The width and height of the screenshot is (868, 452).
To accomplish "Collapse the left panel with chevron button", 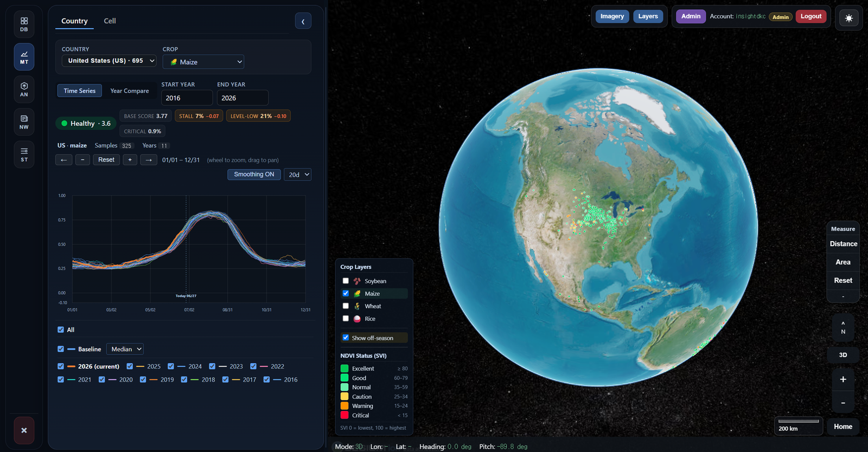I will point(303,21).
